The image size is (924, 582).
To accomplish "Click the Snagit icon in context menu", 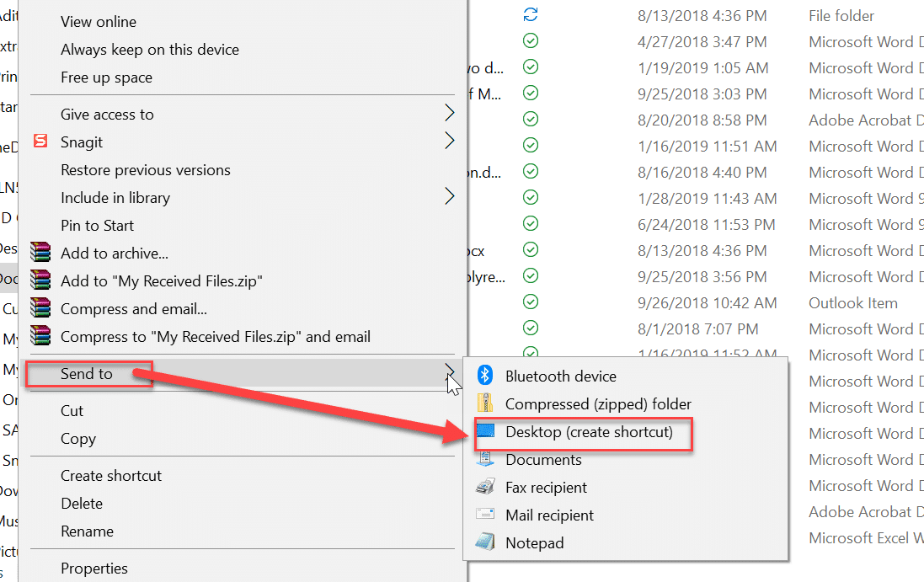I will tap(40, 141).
